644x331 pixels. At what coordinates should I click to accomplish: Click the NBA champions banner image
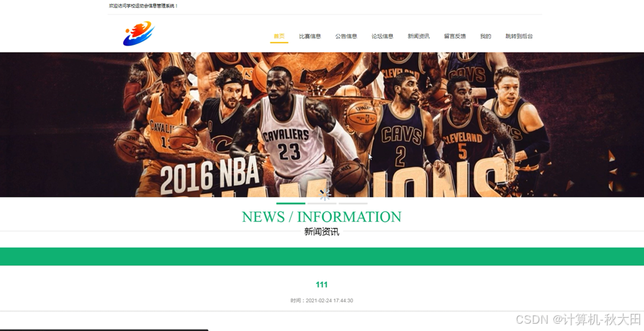322,124
